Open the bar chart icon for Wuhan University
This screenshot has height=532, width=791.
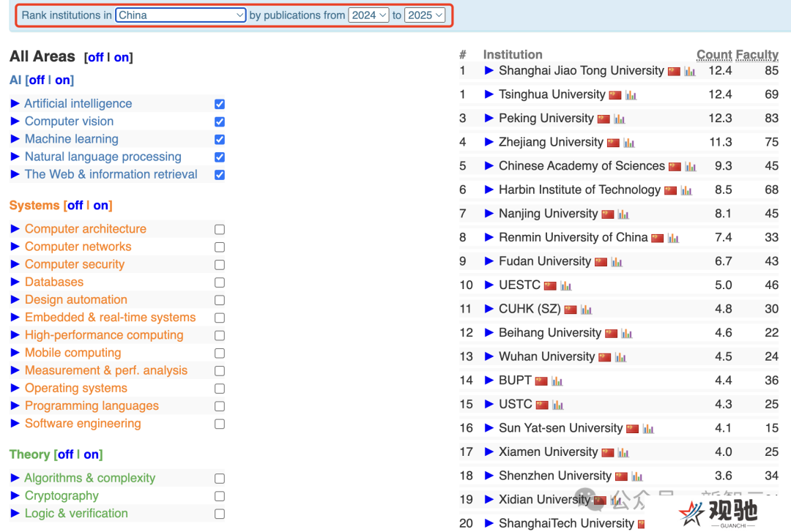tap(620, 358)
